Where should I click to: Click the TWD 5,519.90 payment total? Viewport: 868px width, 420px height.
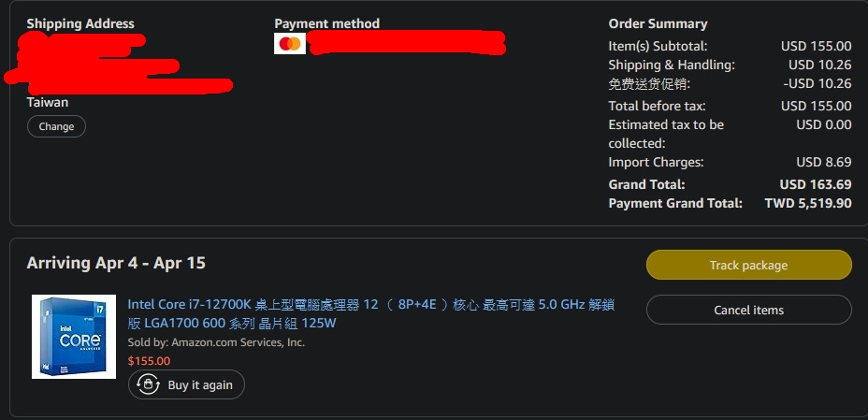(x=808, y=203)
